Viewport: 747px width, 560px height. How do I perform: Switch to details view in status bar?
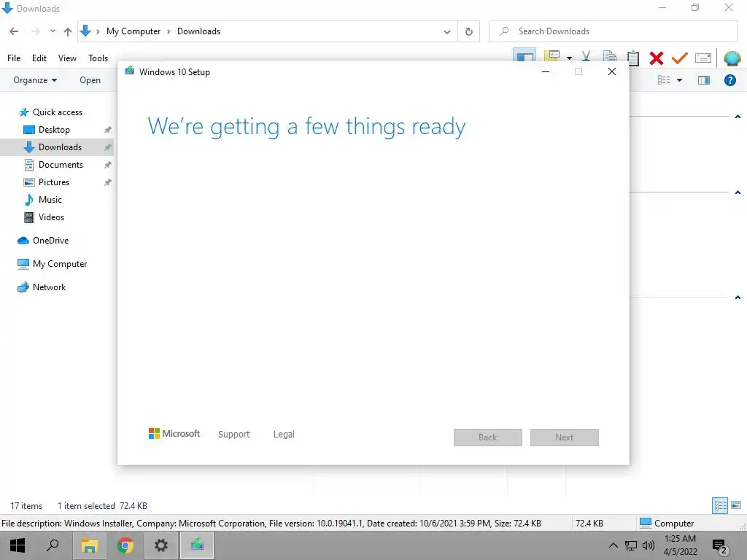(720, 505)
